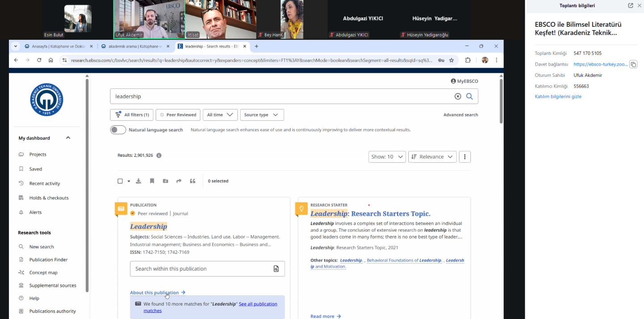Open the Relevance sort dropdown

[432, 157]
